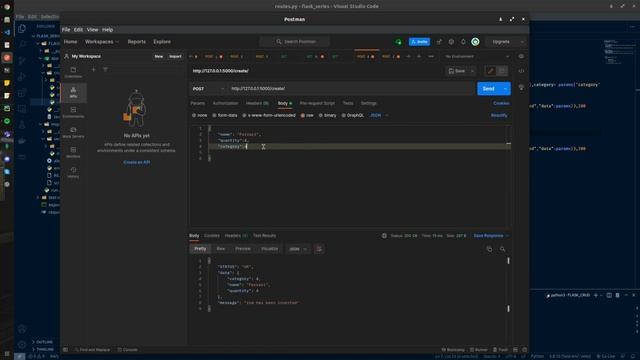Switch response view to Preview
640x360 pixels.
pyautogui.click(x=243, y=249)
